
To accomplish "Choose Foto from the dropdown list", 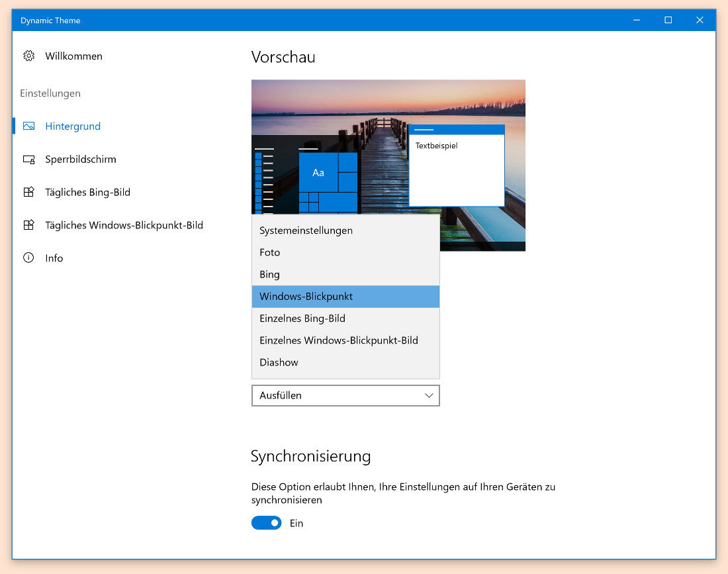I will [x=346, y=252].
